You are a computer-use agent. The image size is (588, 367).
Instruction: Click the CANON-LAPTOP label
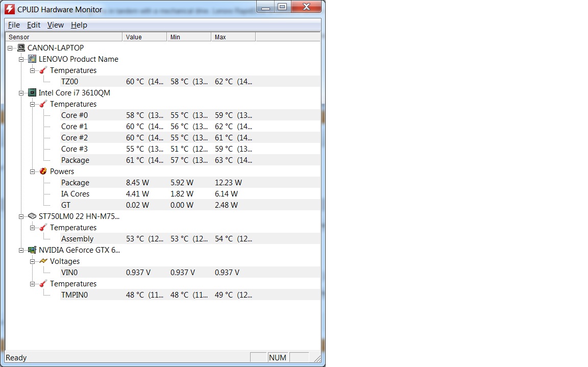(x=56, y=47)
